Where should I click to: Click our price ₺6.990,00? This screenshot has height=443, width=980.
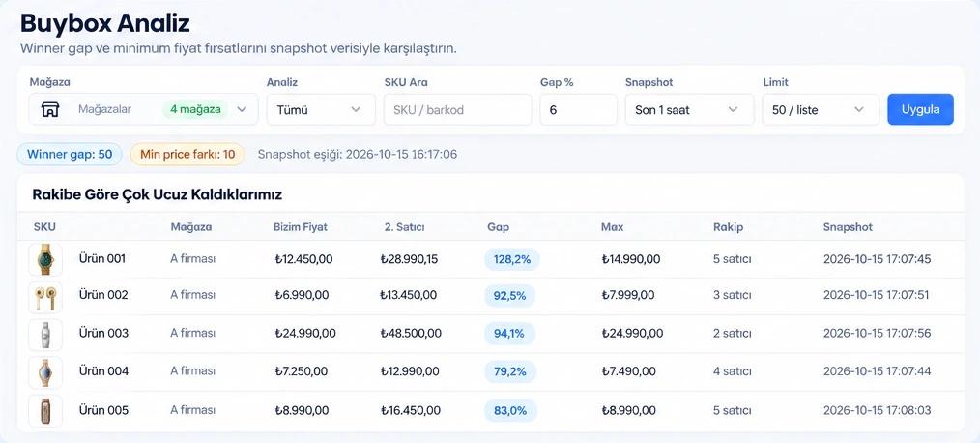(302, 295)
